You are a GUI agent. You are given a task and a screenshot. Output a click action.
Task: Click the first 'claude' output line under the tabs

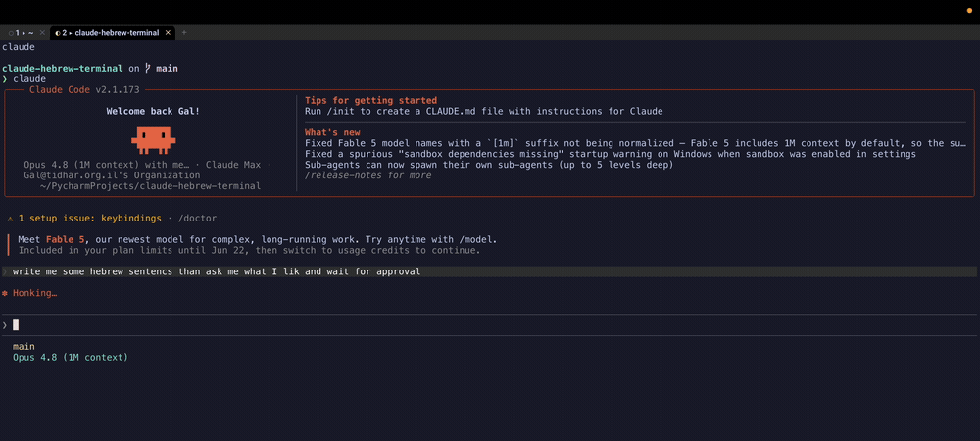click(18, 47)
